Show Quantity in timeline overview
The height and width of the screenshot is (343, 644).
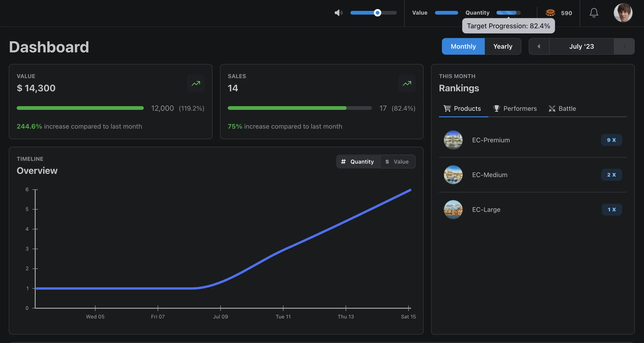(x=358, y=162)
